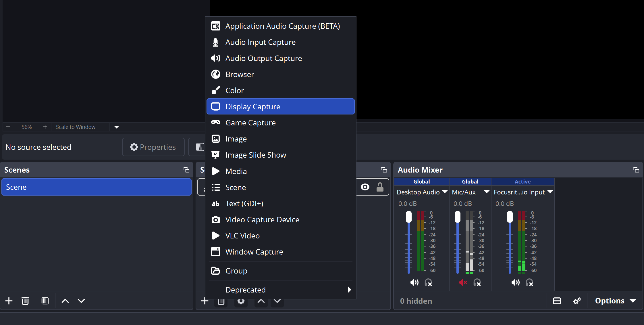This screenshot has width=644, height=325.
Task: Add a Game Capture source
Action: (x=280, y=123)
